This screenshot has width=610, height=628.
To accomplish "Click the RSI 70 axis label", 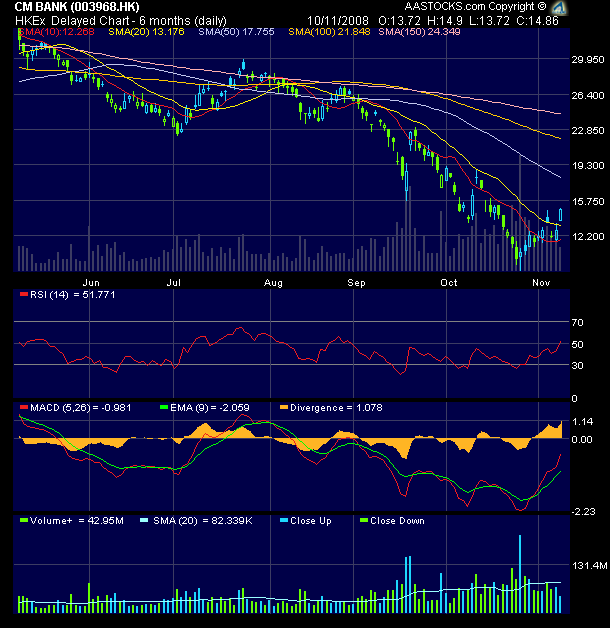I will coord(577,322).
